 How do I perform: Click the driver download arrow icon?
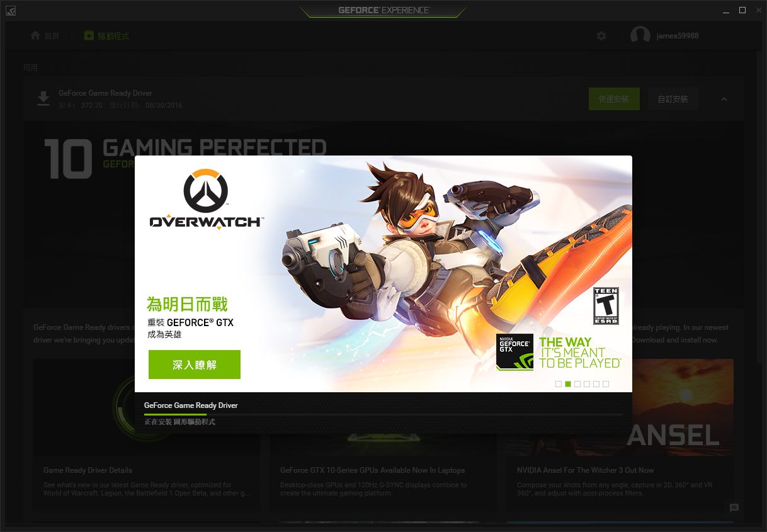[43, 99]
